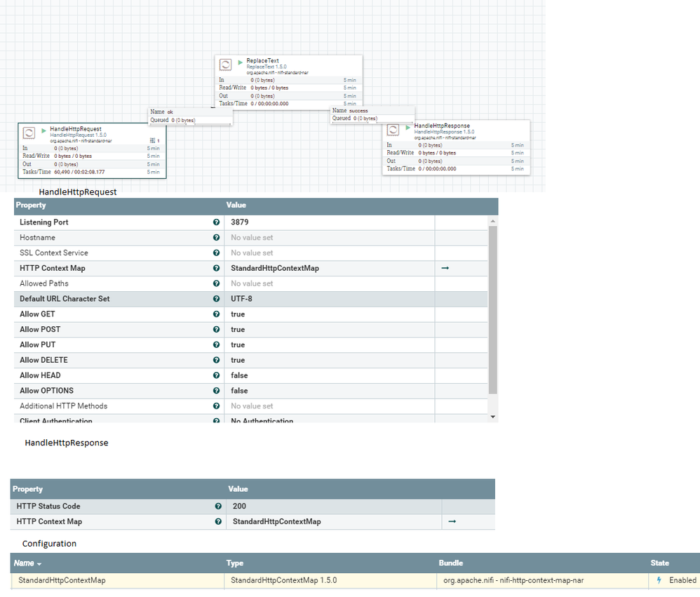Click the help icon next to Listening Port

coord(217,222)
